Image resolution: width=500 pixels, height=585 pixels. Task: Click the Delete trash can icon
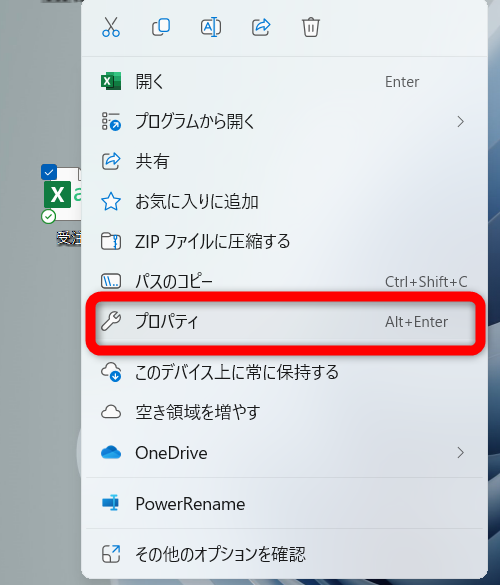point(311,27)
